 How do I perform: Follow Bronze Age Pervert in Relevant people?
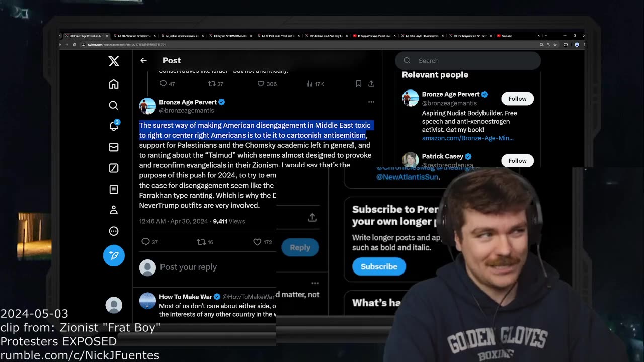[517, 99]
